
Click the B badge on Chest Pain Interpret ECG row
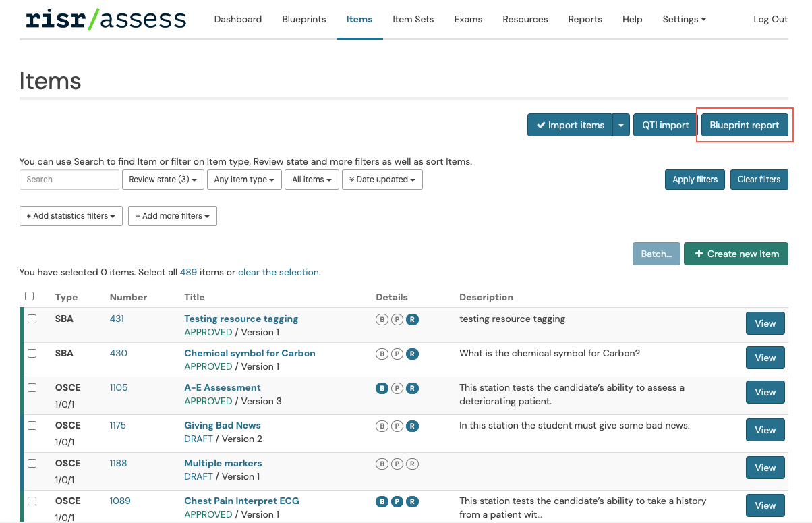click(x=382, y=501)
